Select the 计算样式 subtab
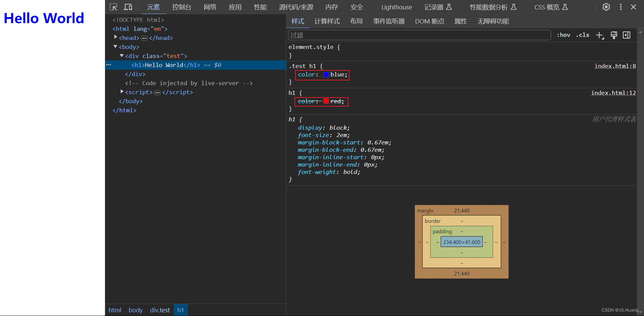The width and height of the screenshot is (644, 316). pyautogui.click(x=327, y=21)
